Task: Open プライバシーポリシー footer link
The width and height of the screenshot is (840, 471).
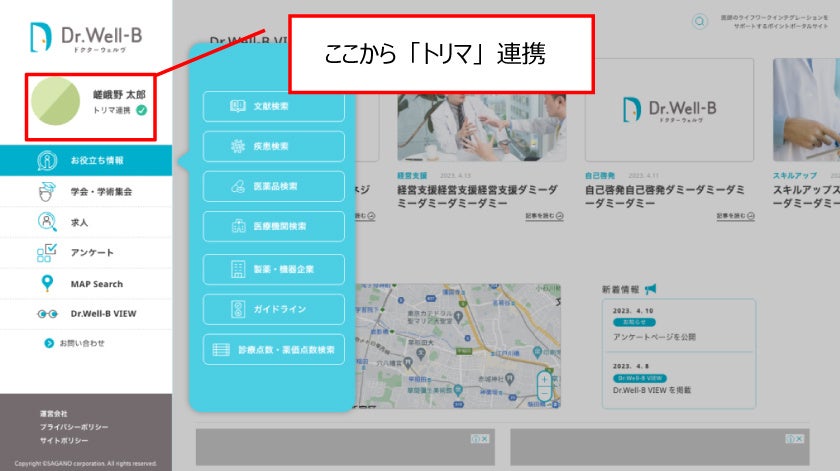Action: point(74,427)
